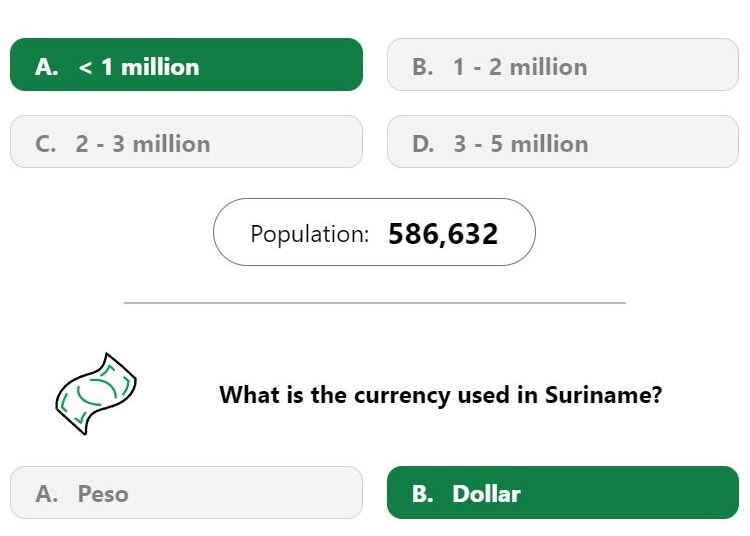Select option D, 3 - 5 million

[562, 142]
